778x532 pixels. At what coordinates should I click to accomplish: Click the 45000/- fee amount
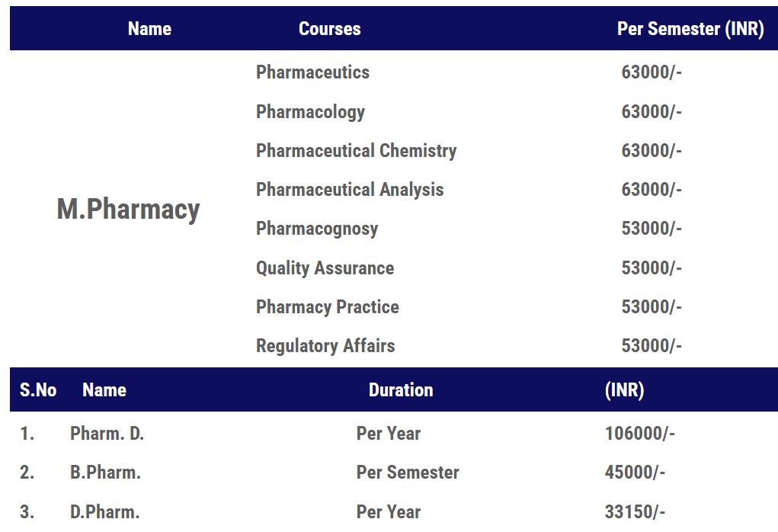click(635, 473)
